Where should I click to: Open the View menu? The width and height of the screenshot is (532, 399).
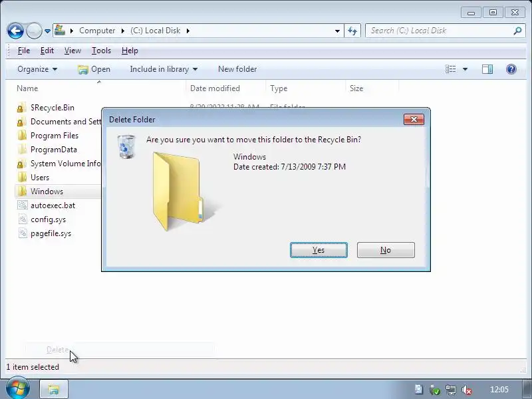[x=72, y=51]
